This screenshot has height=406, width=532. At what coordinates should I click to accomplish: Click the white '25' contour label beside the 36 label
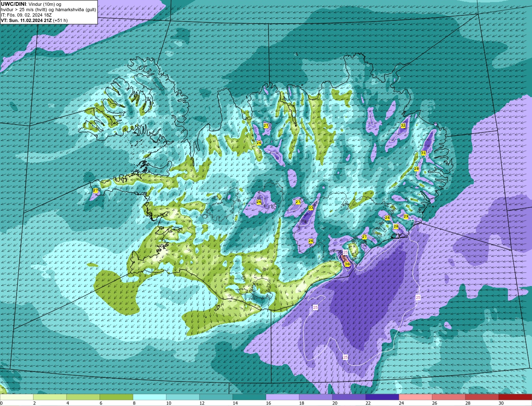click(345, 252)
